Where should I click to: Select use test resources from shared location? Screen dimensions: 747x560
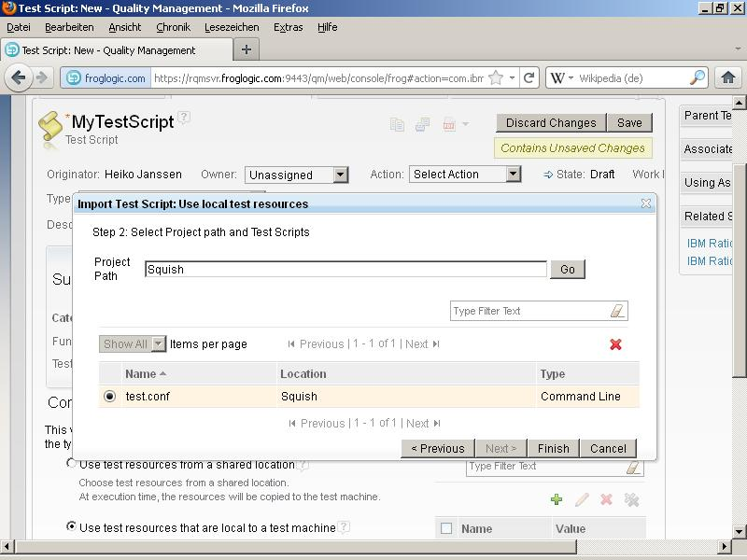[72, 463]
